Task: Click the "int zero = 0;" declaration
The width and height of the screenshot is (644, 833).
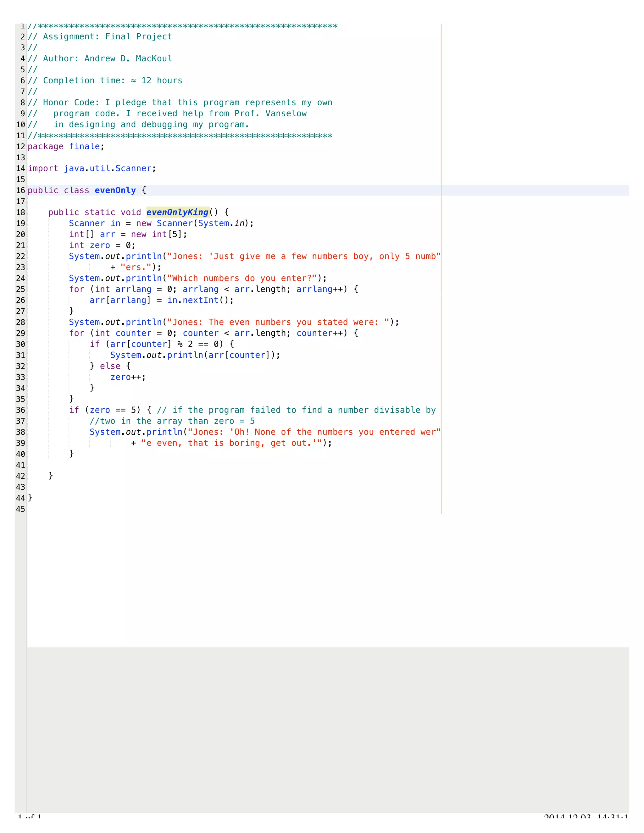Action: [x=102, y=245]
